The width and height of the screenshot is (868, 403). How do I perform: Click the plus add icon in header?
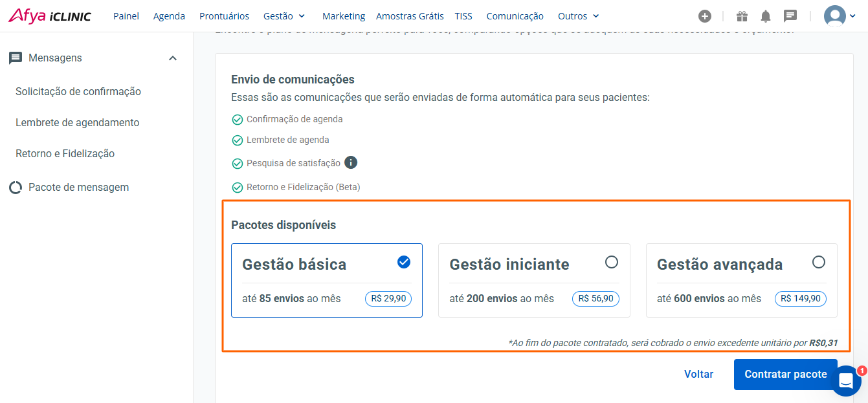pyautogui.click(x=705, y=16)
